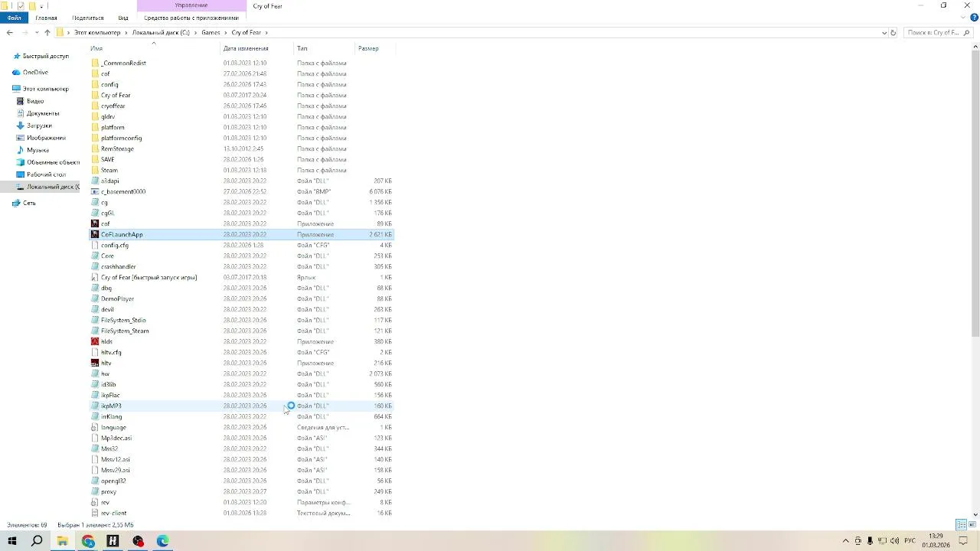Go up one folder level
Screen dimensions: 980x551
click(x=47, y=33)
